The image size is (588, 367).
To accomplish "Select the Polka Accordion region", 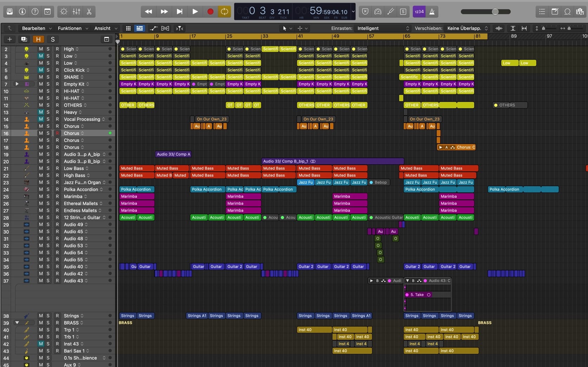I will (x=136, y=189).
